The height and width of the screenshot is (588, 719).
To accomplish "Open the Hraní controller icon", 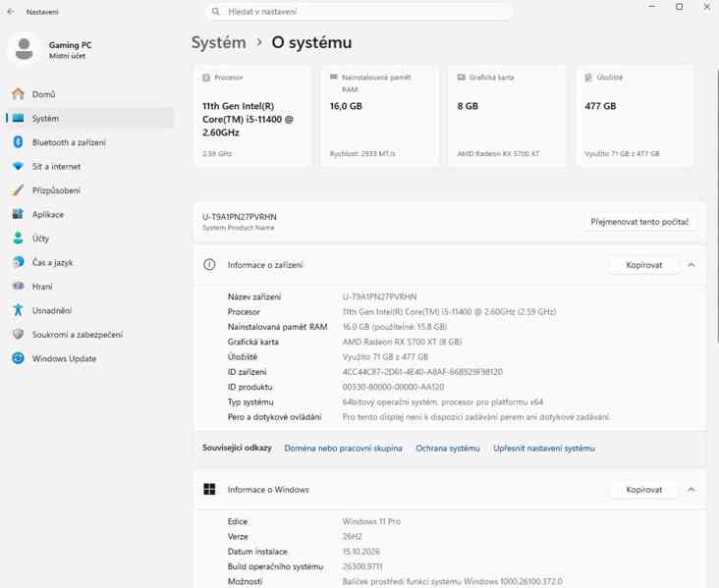I will [18, 286].
